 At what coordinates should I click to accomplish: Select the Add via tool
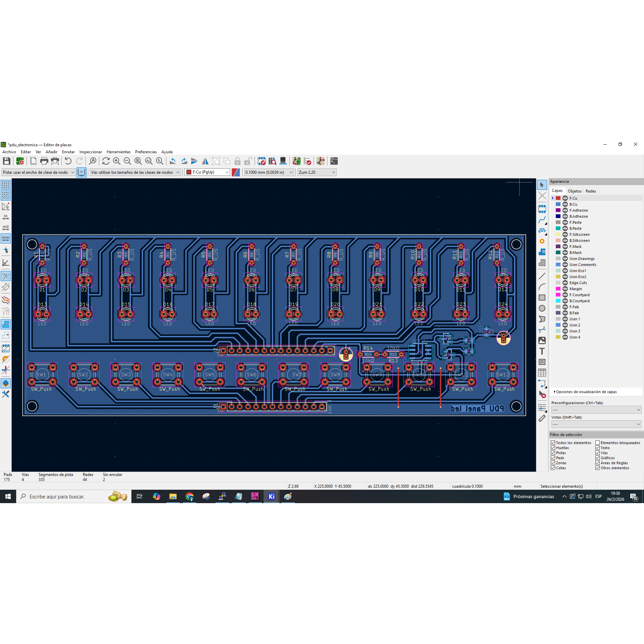[542, 241]
